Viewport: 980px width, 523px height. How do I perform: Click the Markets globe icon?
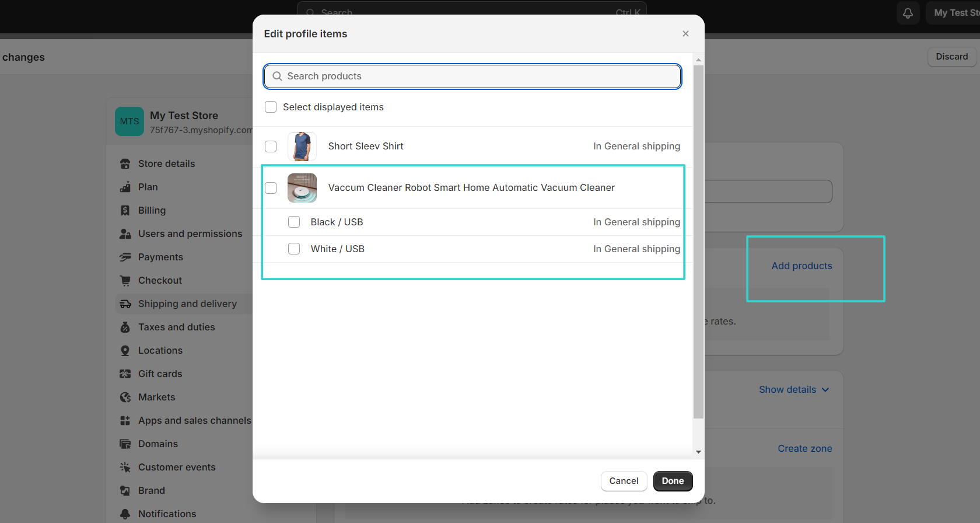[x=125, y=398]
